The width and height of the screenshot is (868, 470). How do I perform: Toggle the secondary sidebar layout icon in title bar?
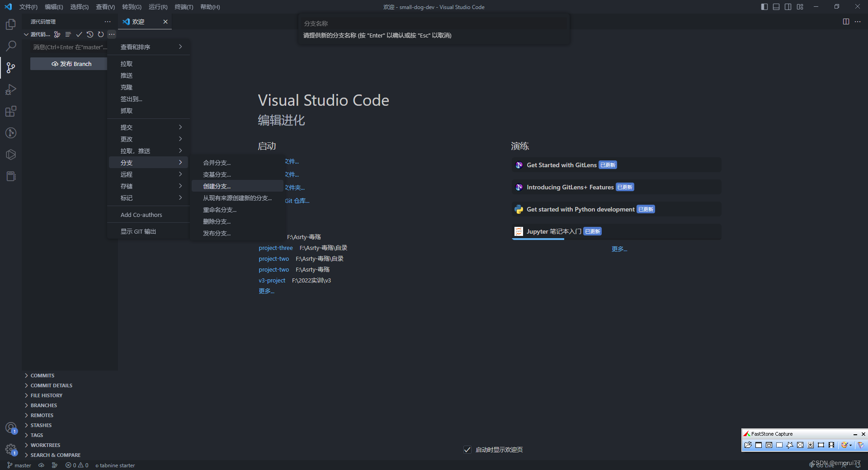tap(788, 7)
